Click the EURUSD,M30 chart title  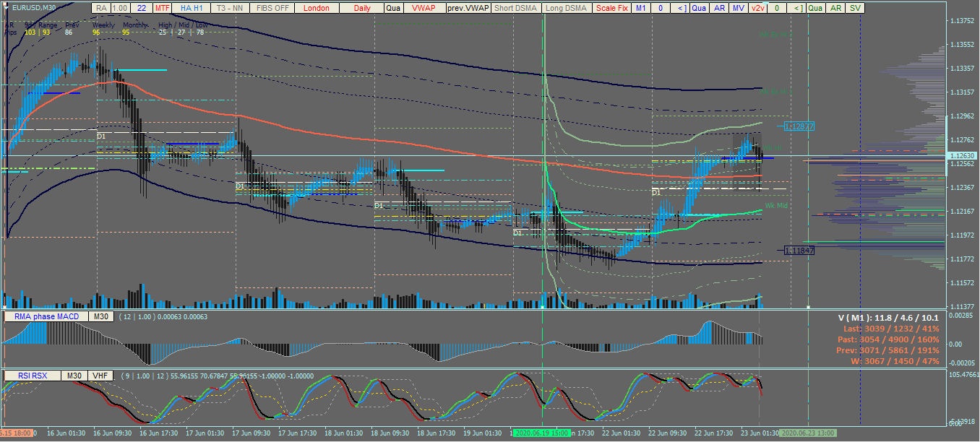[35, 7]
